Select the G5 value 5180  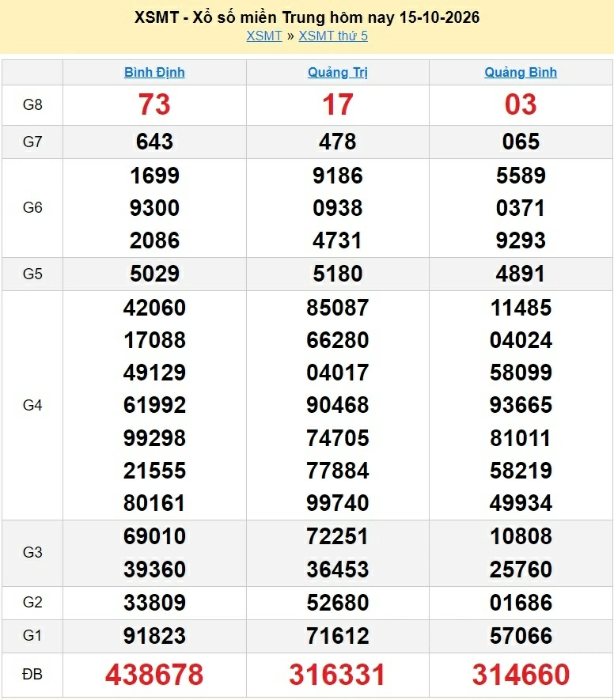coord(338,274)
